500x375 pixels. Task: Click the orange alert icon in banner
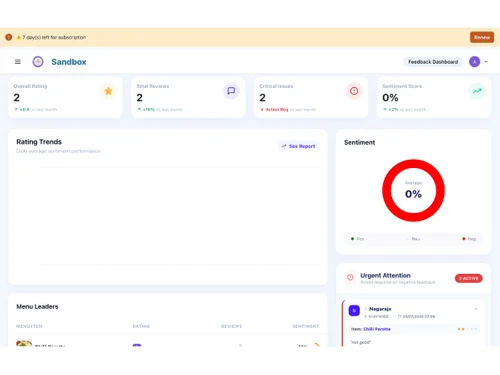click(9, 37)
